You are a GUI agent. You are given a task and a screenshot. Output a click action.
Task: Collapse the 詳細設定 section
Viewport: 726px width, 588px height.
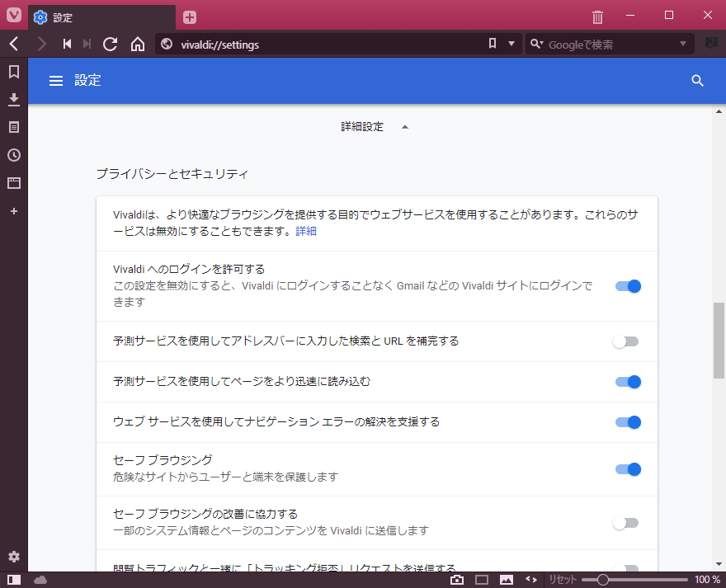pos(404,126)
